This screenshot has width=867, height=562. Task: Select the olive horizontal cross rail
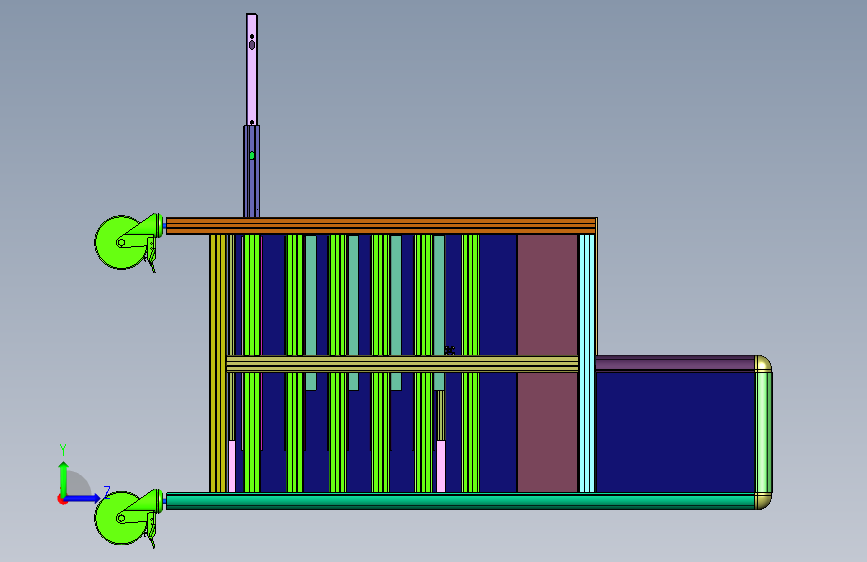(x=403, y=364)
